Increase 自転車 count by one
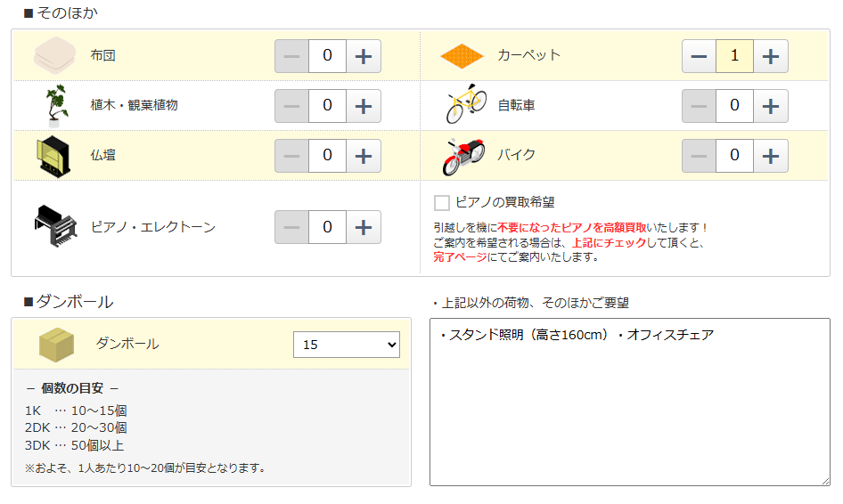 tap(770, 106)
